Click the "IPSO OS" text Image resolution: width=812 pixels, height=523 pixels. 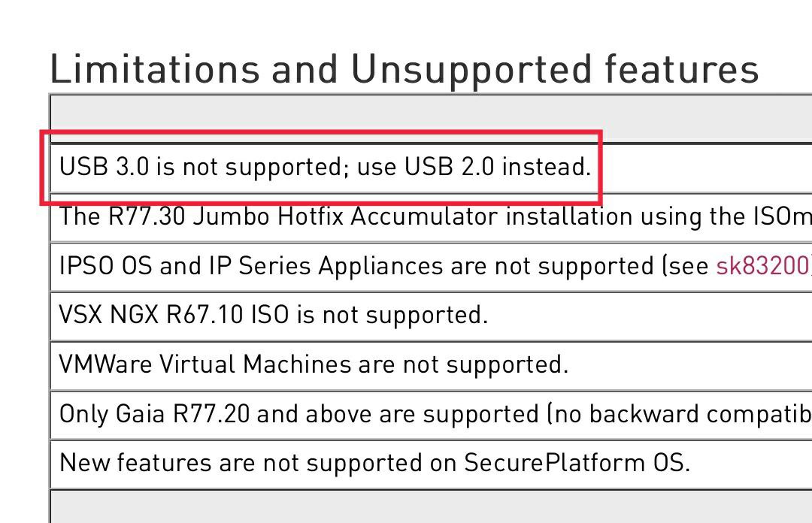pos(106,266)
